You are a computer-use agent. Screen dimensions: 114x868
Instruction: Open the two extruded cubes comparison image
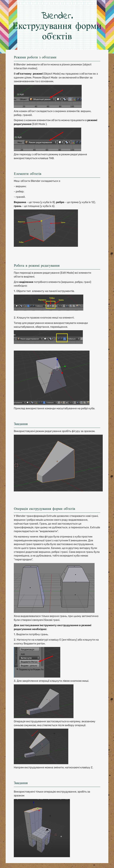pos(54,588)
